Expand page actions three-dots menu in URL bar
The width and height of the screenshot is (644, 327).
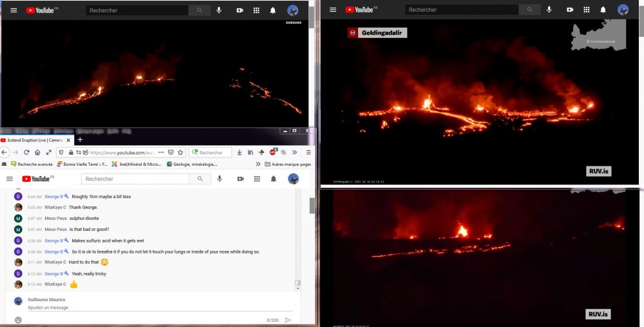160,152
